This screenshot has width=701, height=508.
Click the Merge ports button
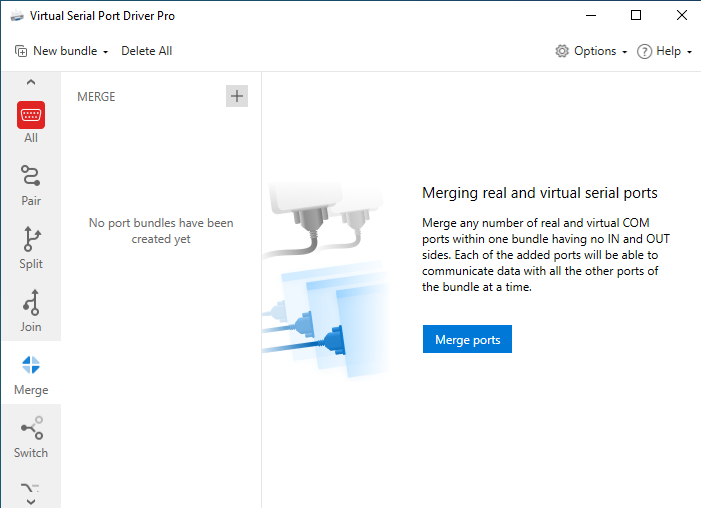467,339
